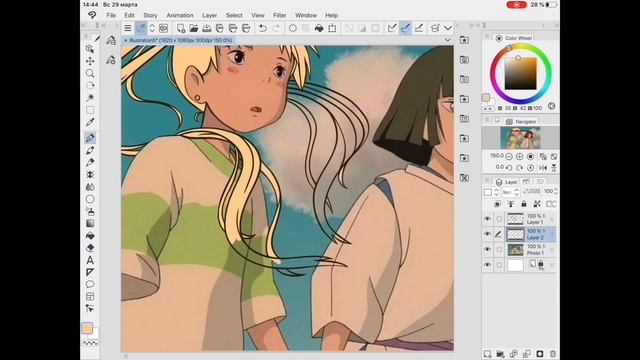Open the Animation menu
This screenshot has width=640, height=360.
pyautogui.click(x=180, y=15)
